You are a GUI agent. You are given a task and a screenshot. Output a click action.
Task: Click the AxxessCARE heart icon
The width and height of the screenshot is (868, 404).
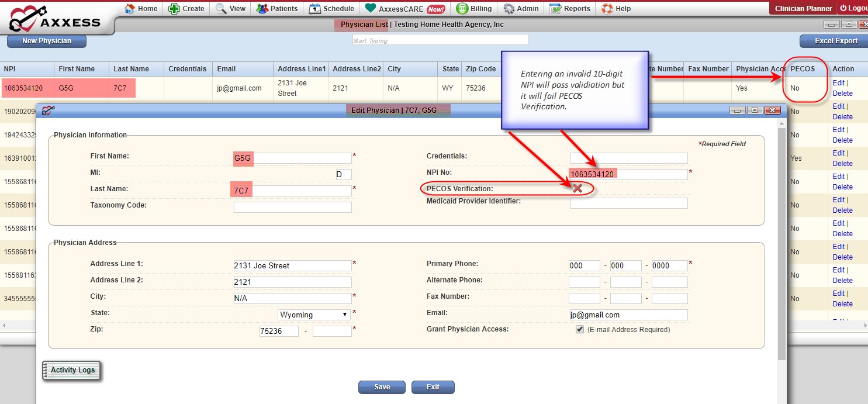[x=370, y=8]
